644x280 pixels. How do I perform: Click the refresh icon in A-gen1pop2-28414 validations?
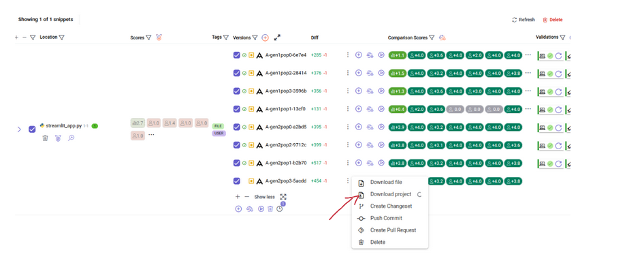click(x=558, y=74)
